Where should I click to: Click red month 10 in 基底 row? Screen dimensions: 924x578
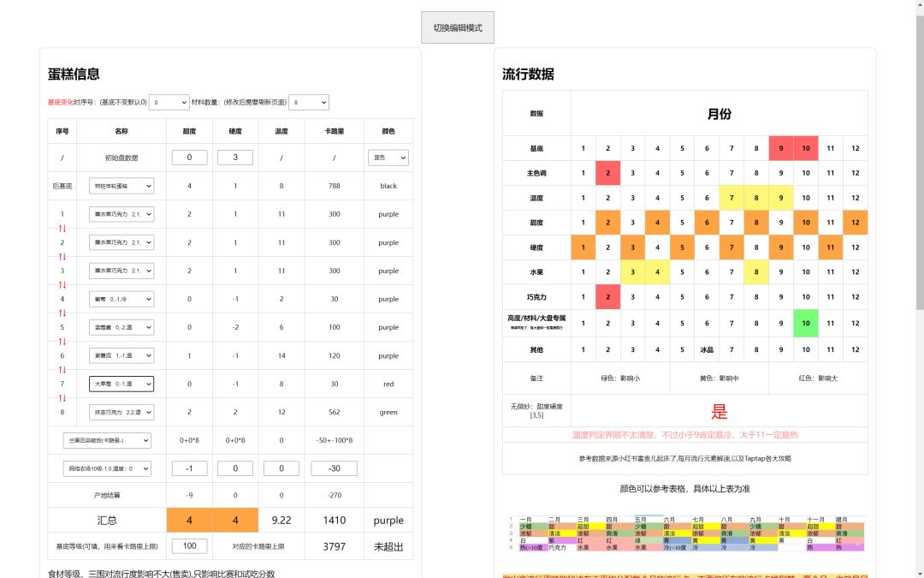[806, 148]
